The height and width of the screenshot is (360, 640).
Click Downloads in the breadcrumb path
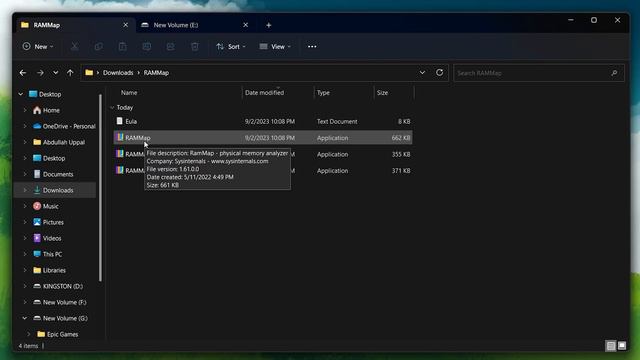pyautogui.click(x=118, y=73)
